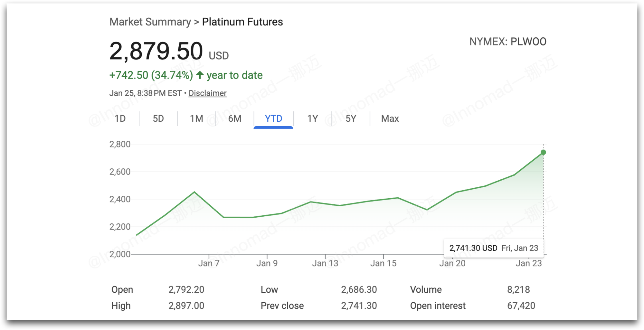The height and width of the screenshot is (330, 644).
Task: Switch chart to 1Y range
Action: click(x=312, y=119)
